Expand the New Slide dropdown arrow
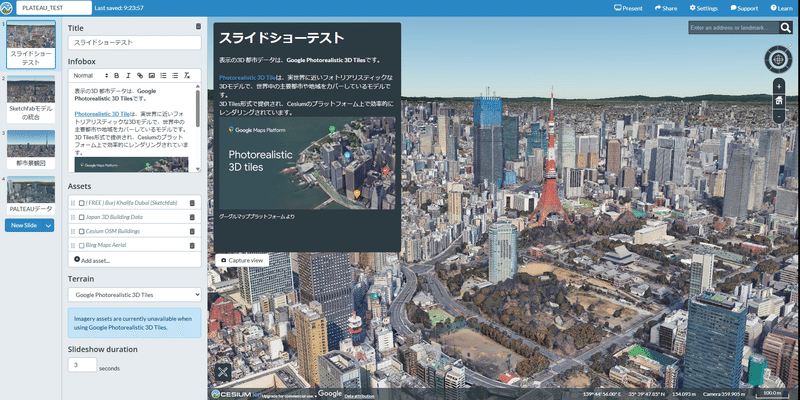This screenshot has width=800, height=400. (x=48, y=225)
